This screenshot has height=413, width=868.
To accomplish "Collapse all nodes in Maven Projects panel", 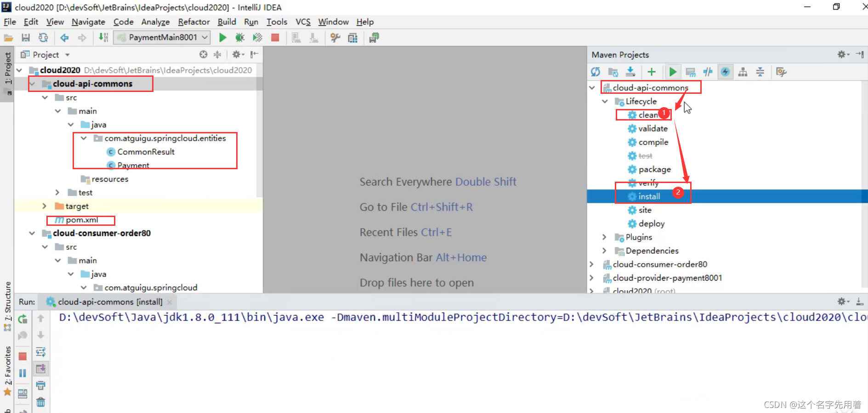I will click(760, 72).
